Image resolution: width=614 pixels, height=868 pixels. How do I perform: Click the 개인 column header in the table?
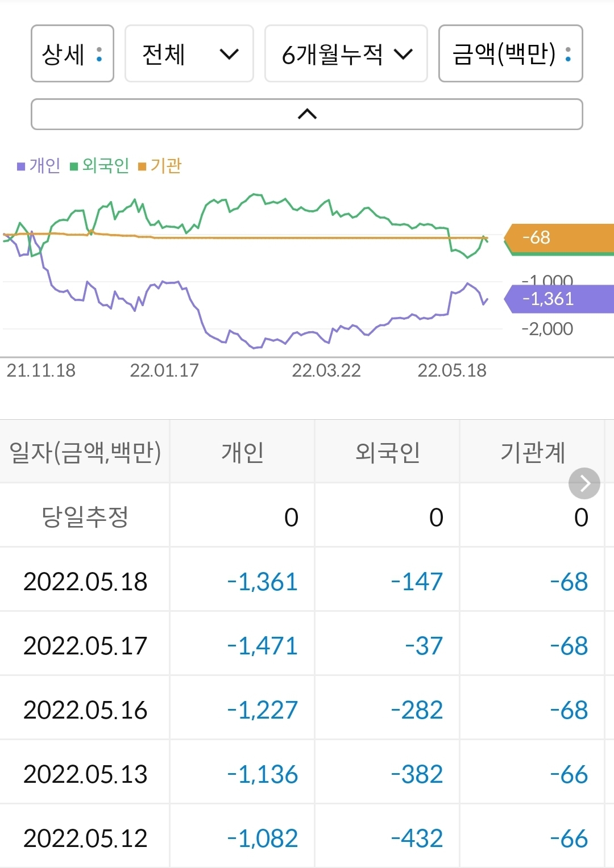(x=242, y=452)
